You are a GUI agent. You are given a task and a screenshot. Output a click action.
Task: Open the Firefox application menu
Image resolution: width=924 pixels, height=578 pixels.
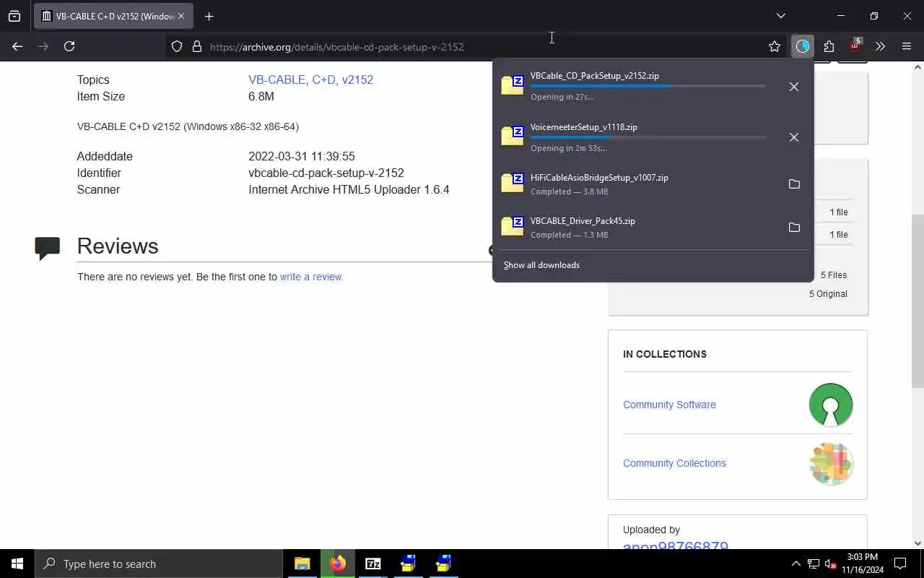(907, 46)
